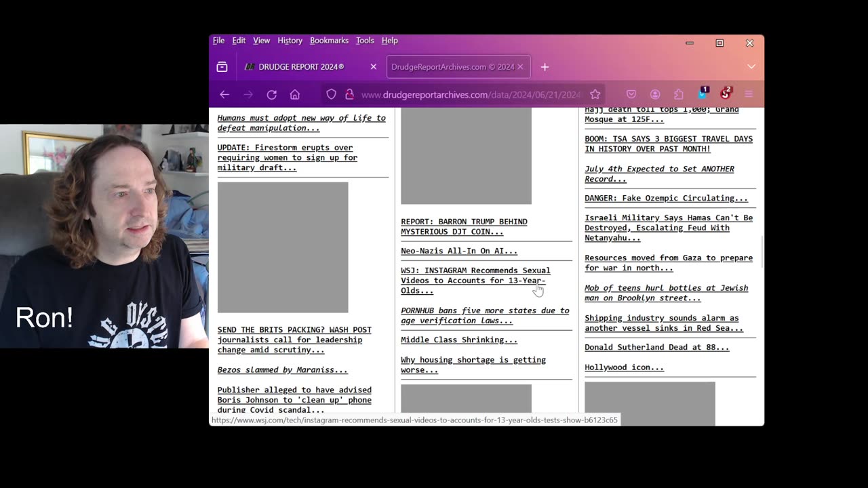Open the File menu

coord(218,41)
